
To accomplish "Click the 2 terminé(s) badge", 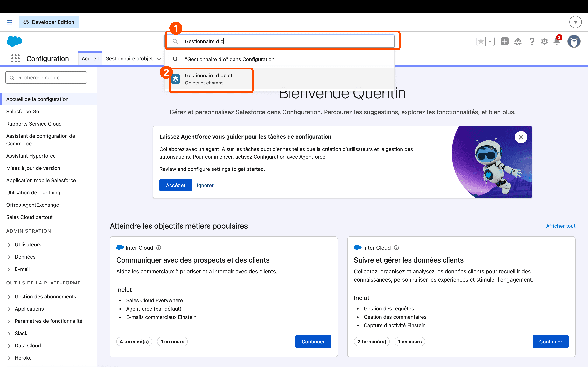I will (372, 341).
